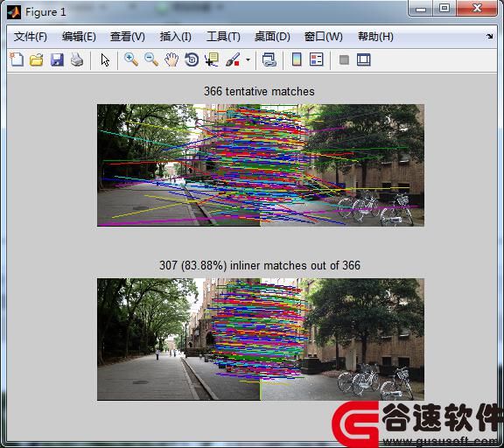Toggle Insert Legend button
Screen dimensions: 504x448
coord(316,59)
